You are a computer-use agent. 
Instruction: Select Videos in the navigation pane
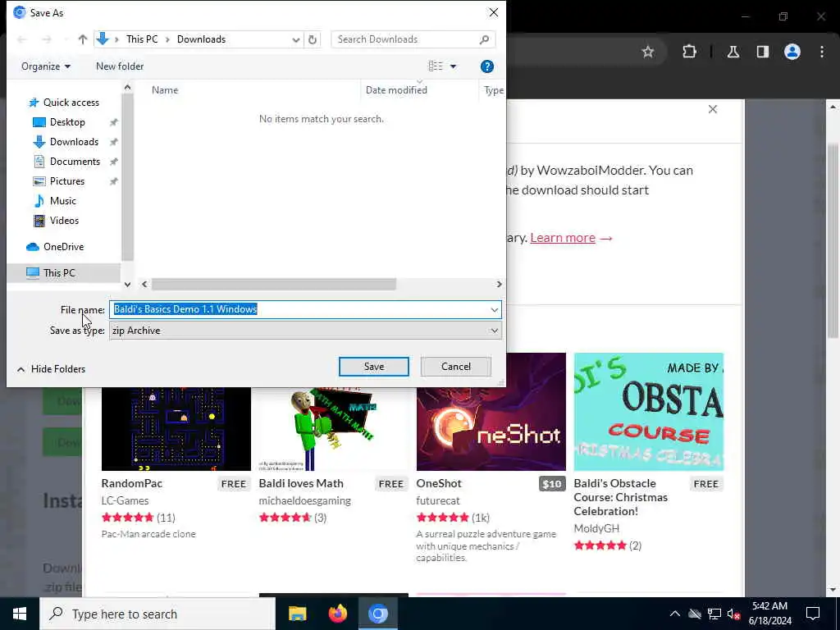click(64, 221)
